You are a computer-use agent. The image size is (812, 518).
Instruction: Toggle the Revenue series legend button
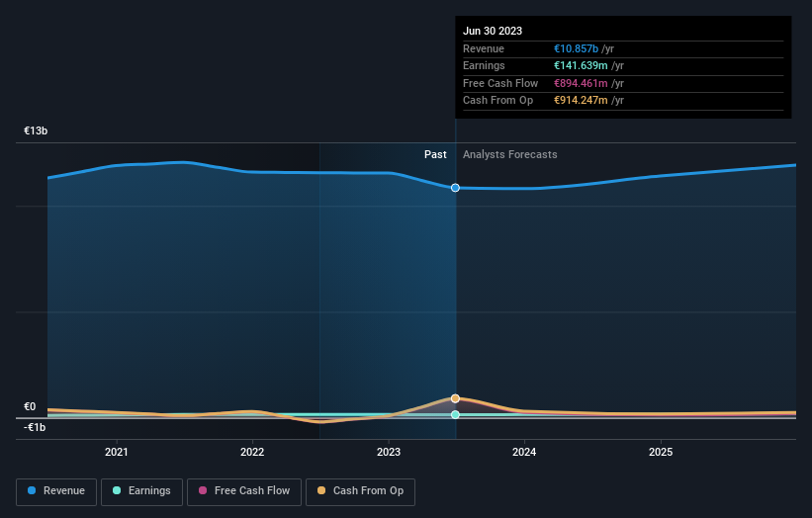point(56,491)
